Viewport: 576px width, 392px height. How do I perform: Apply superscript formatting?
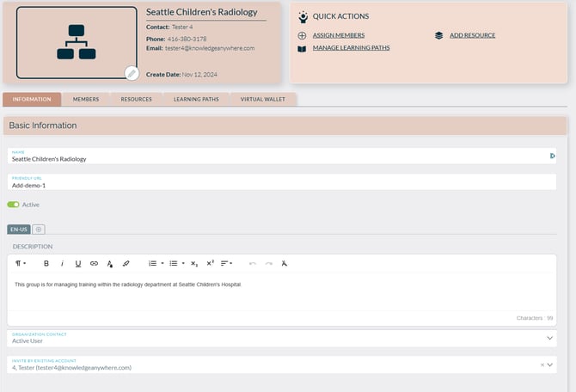[x=210, y=263]
